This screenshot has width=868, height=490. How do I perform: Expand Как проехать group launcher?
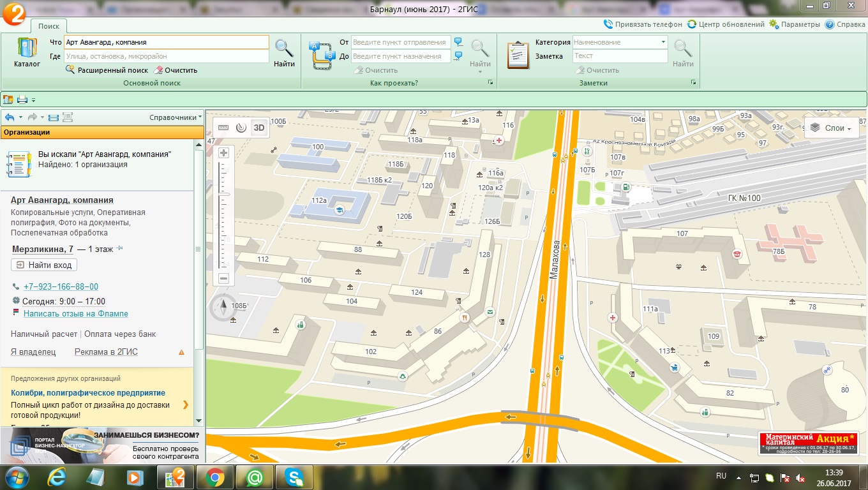pos(491,83)
